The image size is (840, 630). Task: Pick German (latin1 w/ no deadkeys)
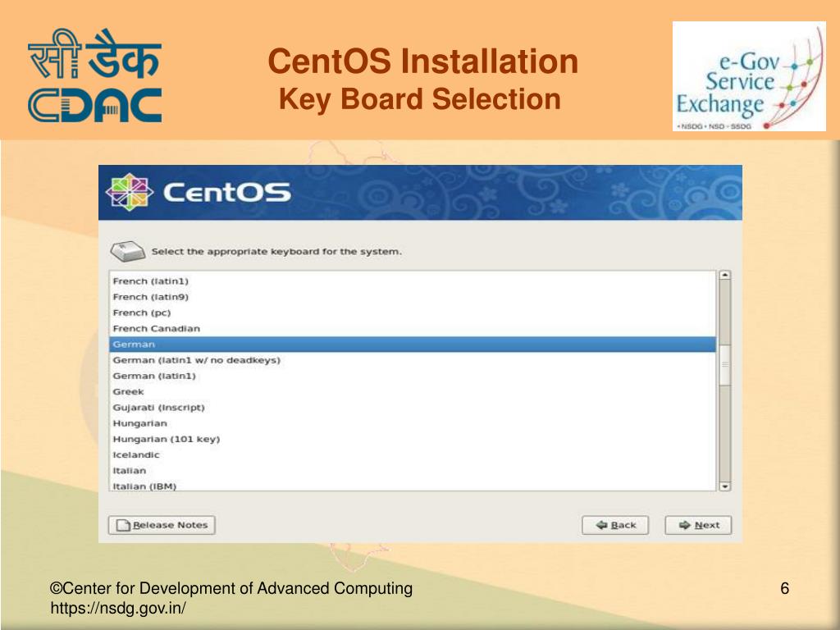[x=413, y=360]
